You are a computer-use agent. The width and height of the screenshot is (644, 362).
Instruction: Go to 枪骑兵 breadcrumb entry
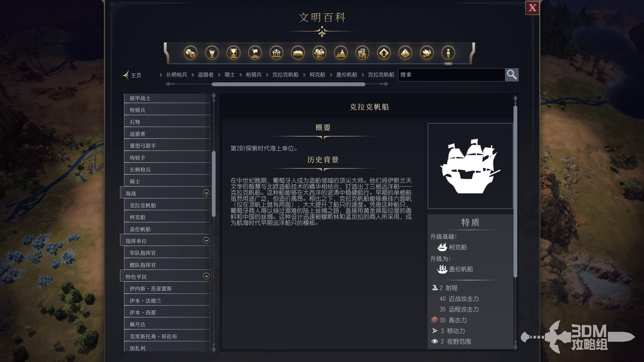(254, 75)
